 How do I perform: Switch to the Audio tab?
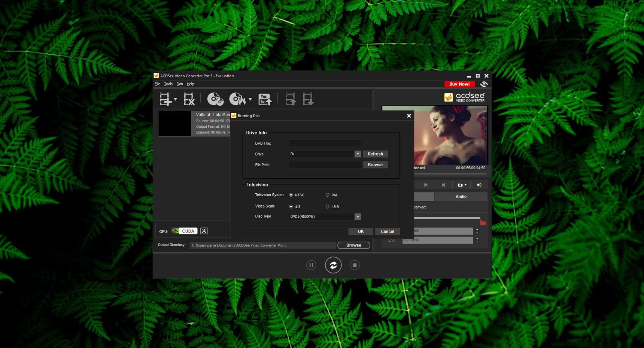pos(461,197)
